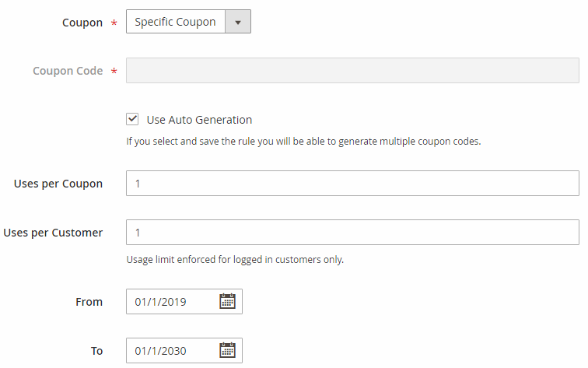Click the Uses per Coupon label
The image size is (588, 368).
tap(58, 184)
